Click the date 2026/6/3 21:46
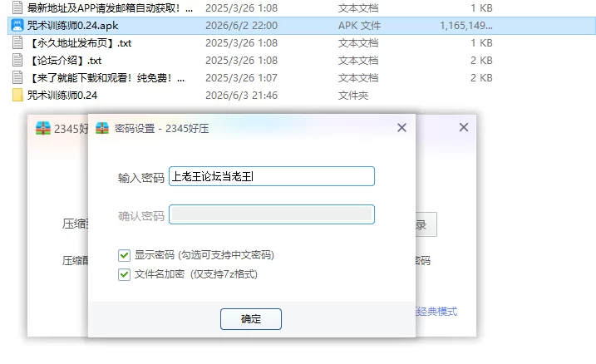 point(241,95)
